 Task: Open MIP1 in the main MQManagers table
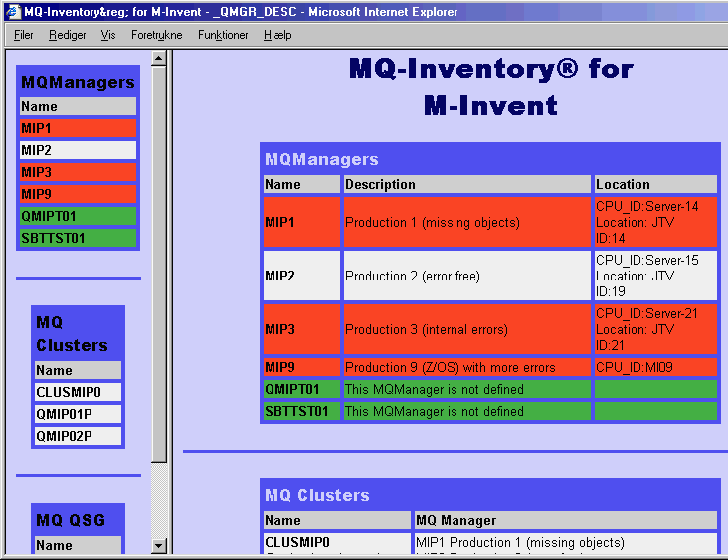click(301, 222)
